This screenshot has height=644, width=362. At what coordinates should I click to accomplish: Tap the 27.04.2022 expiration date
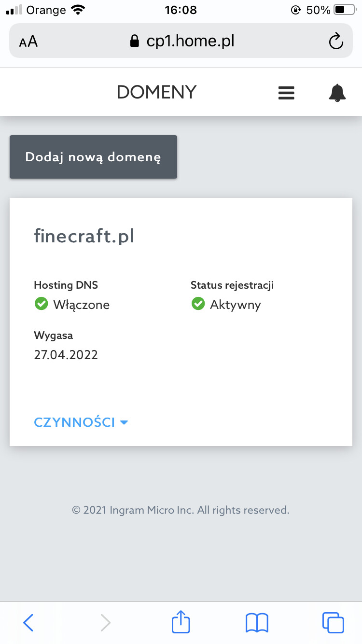pos(66,355)
